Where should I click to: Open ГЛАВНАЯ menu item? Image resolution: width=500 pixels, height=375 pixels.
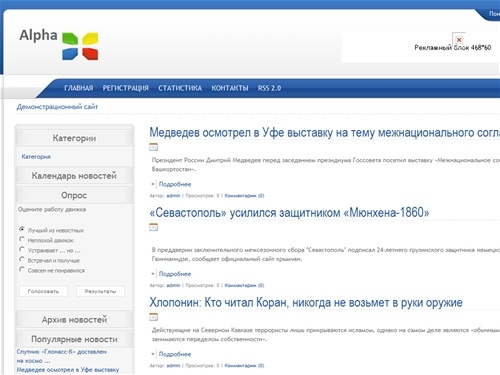point(79,88)
